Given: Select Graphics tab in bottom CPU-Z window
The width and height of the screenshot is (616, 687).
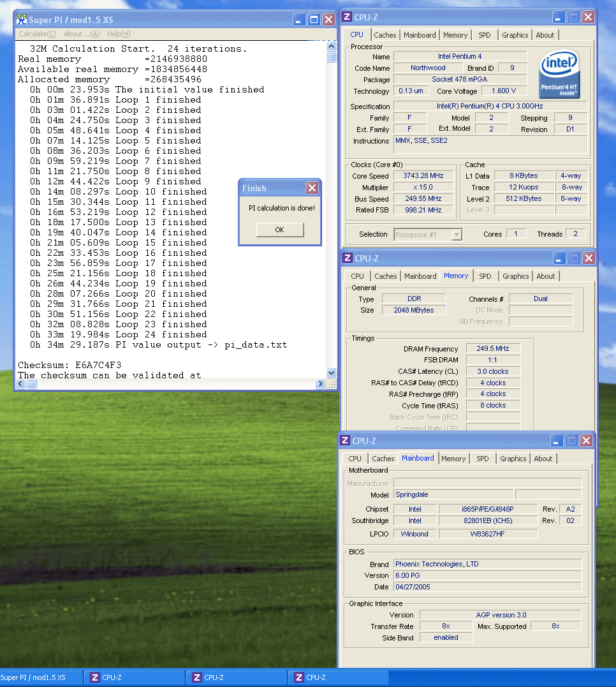Looking at the screenshot, I should coord(513,458).
